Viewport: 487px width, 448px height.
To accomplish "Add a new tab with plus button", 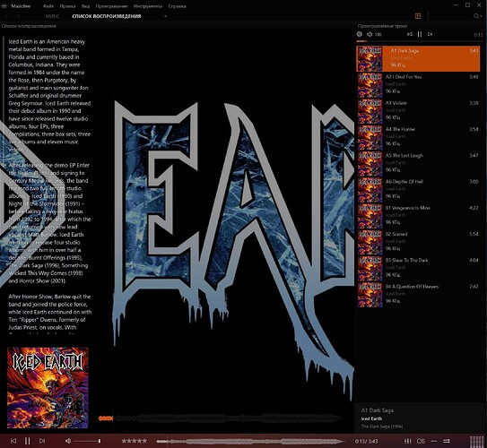I will pos(166,16).
